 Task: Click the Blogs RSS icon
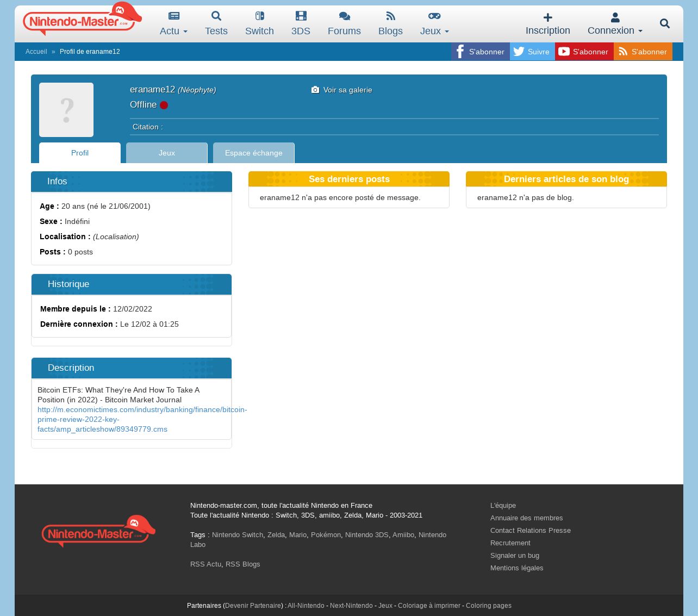pyautogui.click(x=390, y=16)
